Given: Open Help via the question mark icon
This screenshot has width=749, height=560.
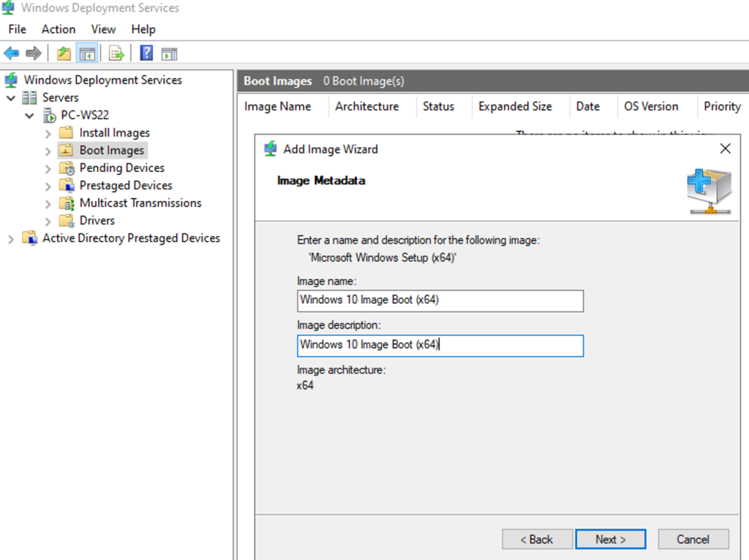Looking at the screenshot, I should pos(146,53).
